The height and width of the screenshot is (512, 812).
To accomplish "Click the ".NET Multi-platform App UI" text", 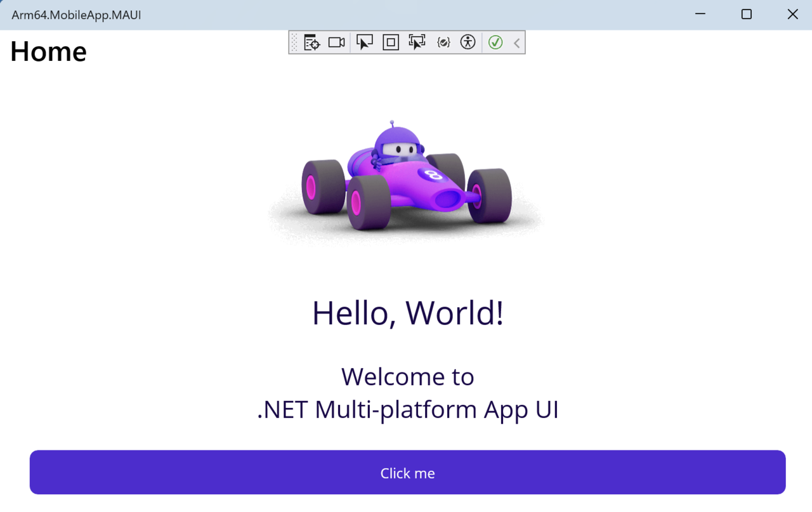I will coord(407,409).
